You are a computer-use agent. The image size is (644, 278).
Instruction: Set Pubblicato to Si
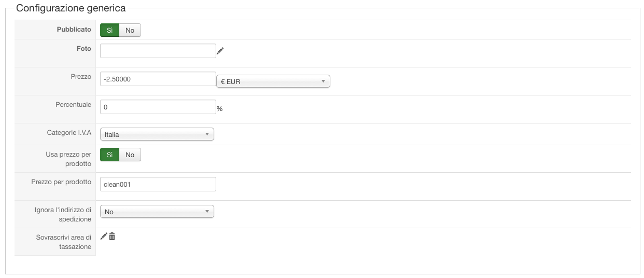(x=109, y=30)
